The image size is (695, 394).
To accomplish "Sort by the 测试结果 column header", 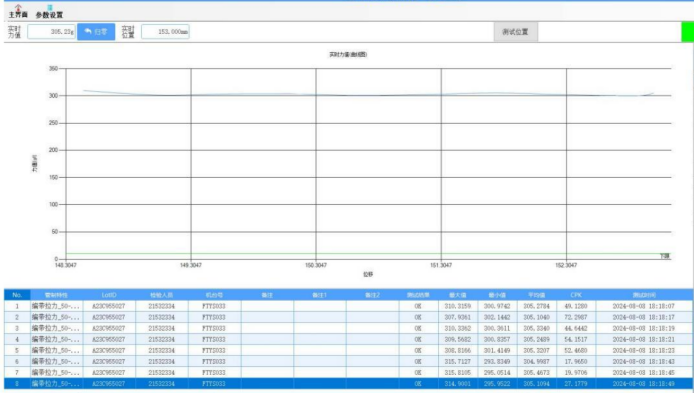I will (418, 295).
